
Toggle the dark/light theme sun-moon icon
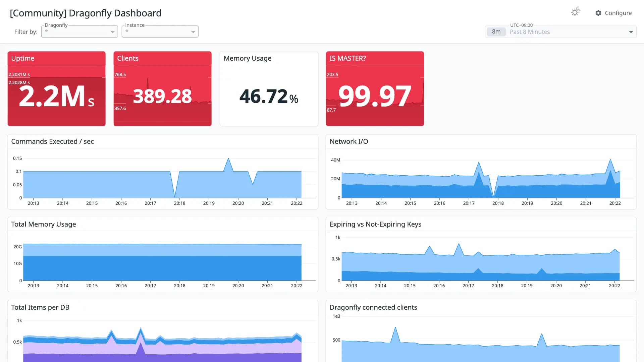[x=576, y=12]
